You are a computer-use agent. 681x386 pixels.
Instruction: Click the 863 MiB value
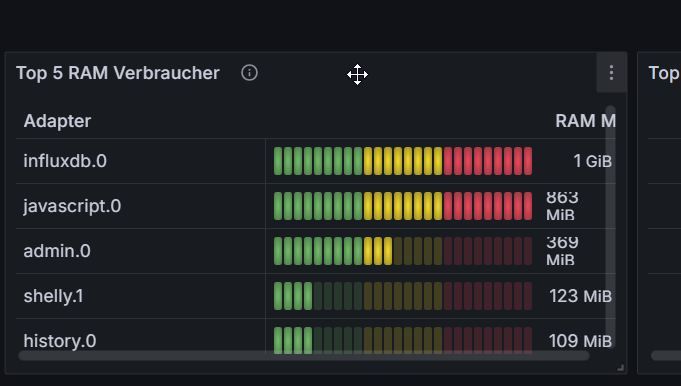(x=562, y=206)
